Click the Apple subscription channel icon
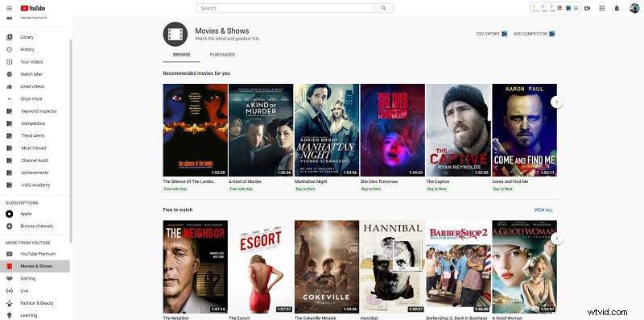 (x=10, y=214)
